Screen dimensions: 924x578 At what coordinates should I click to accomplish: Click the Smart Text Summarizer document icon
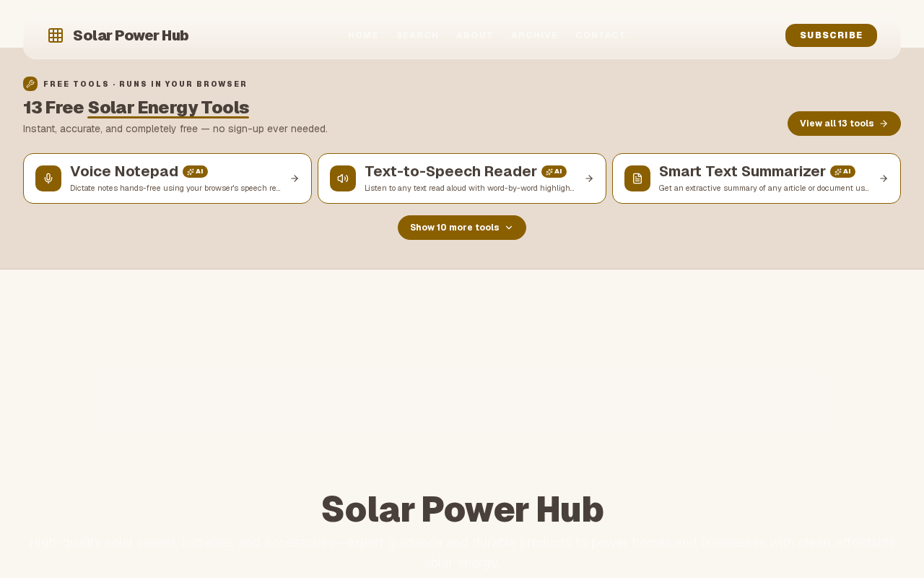click(637, 178)
